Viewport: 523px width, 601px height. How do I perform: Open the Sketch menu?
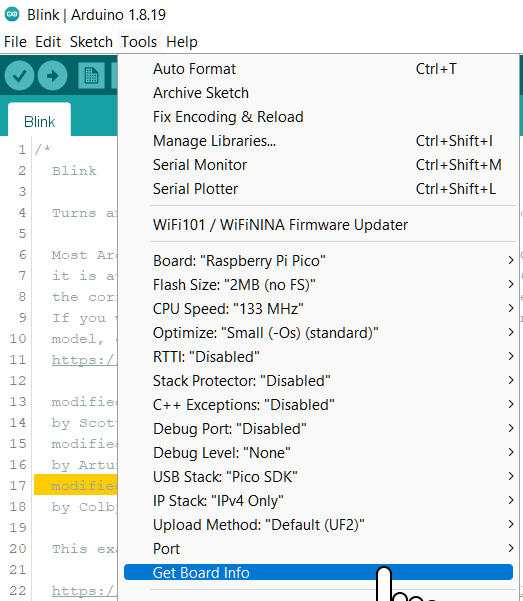[x=91, y=42]
